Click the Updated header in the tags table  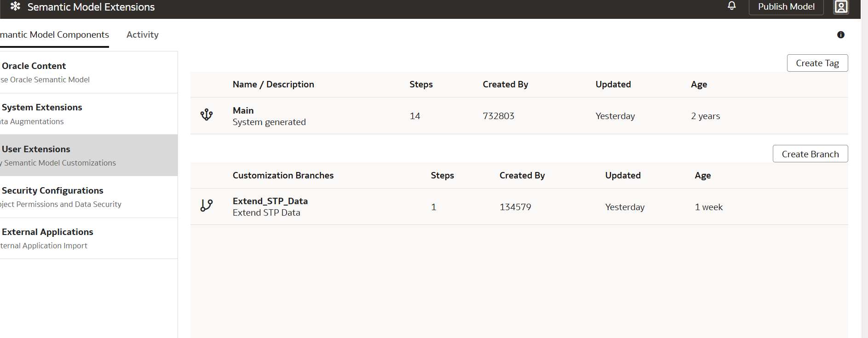tap(613, 84)
